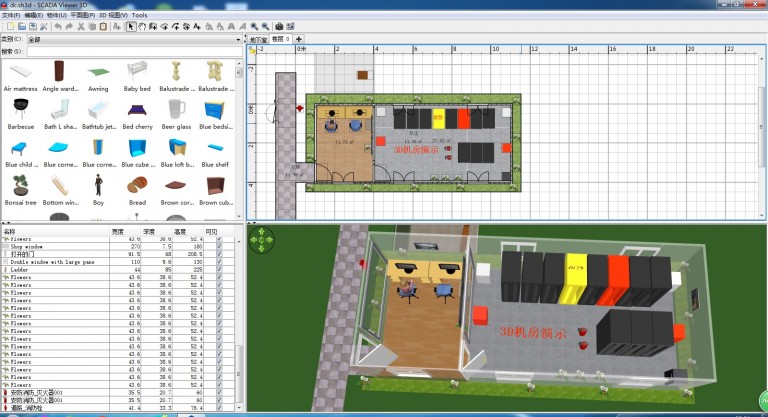Undo the last action
Image resolution: width=768 pixels, height=417 pixels.
point(58,26)
